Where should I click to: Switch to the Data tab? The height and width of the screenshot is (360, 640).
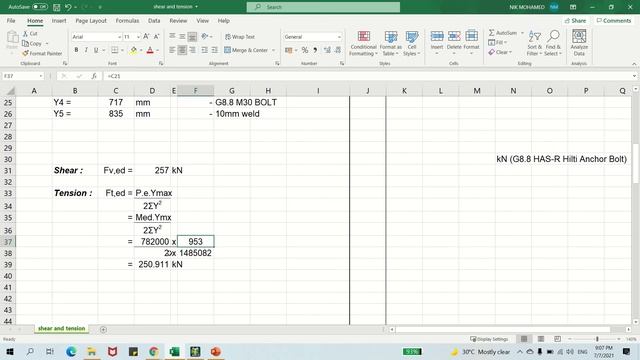coord(154,20)
